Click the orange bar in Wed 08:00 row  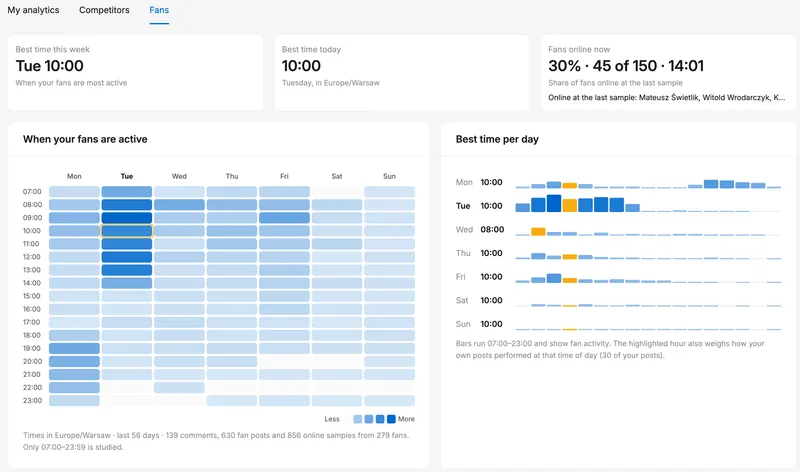pyautogui.click(x=538, y=232)
